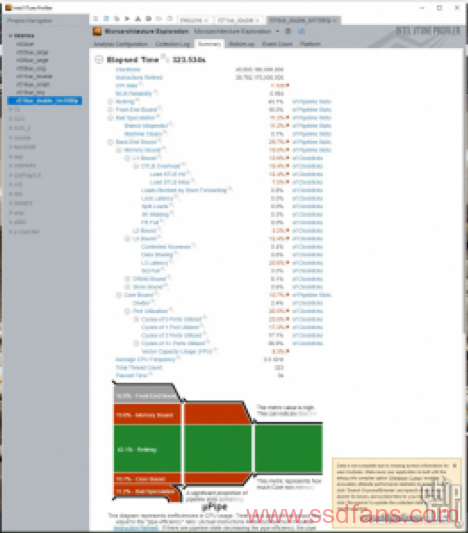The width and height of the screenshot is (468, 533).
Task: Click Cycles of 2 Ports Utilized link
Action: pos(171,335)
